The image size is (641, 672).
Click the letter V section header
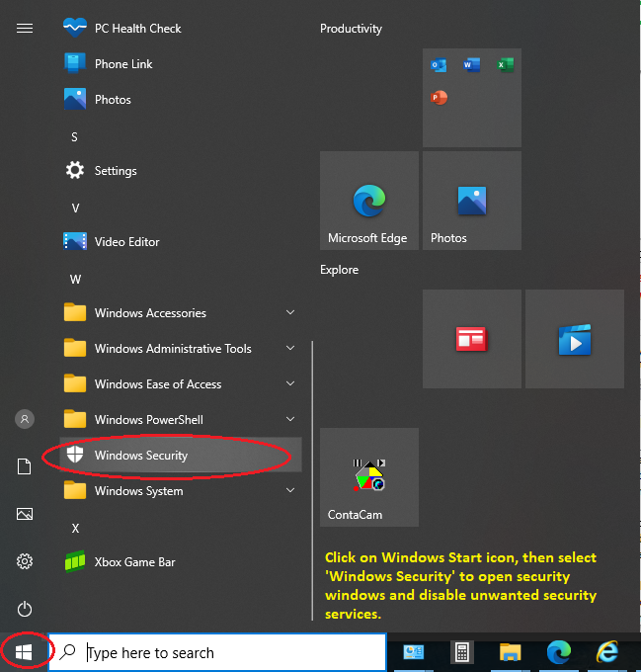[75, 209]
